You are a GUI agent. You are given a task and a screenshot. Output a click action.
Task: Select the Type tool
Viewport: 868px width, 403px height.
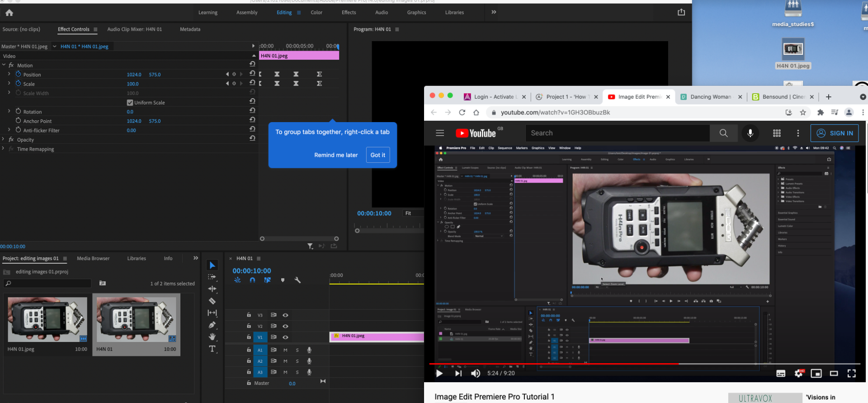click(x=212, y=349)
